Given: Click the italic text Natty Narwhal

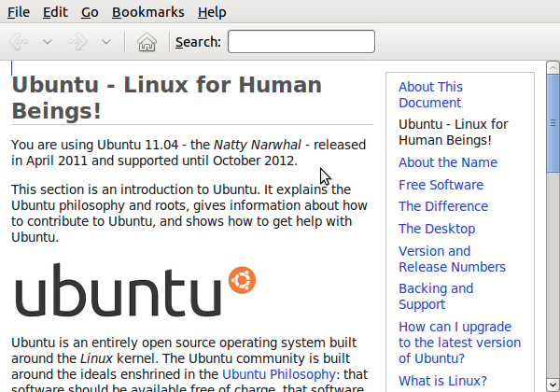Looking at the screenshot, I should point(258,145).
